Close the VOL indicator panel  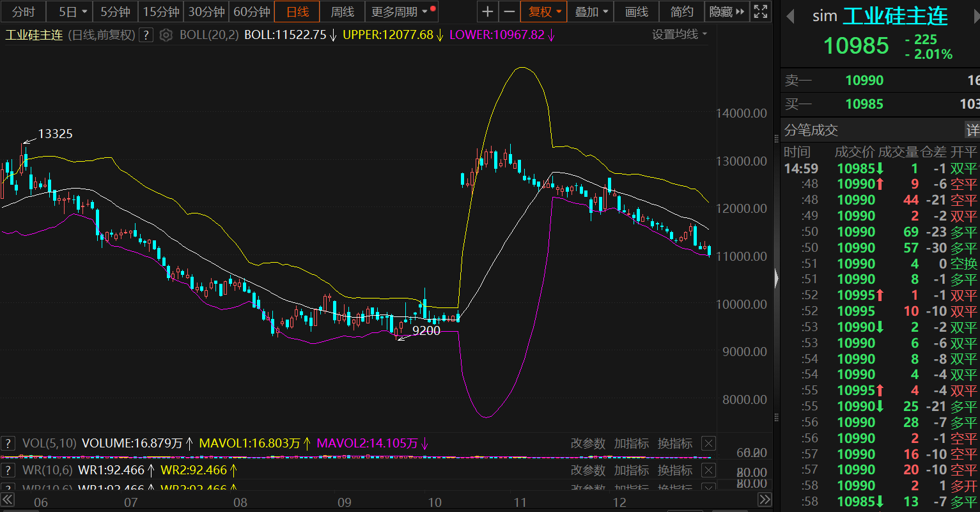click(708, 444)
